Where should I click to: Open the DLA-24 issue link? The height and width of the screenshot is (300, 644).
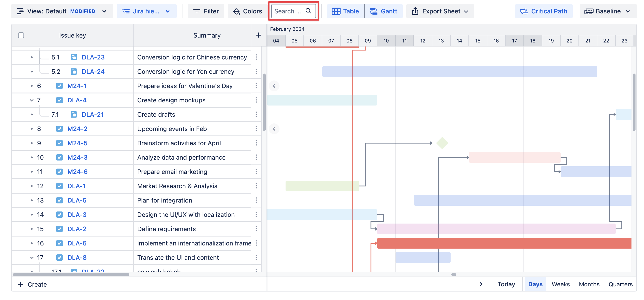[93, 72]
